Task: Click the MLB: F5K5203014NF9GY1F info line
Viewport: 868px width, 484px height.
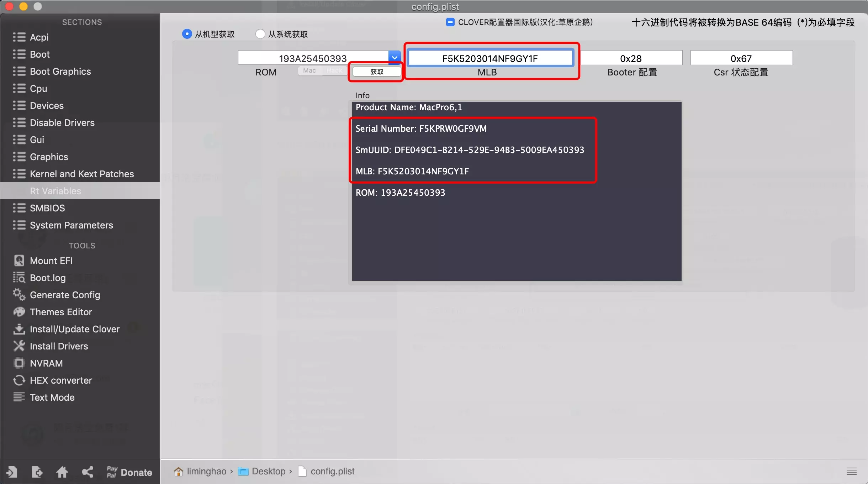Action: pyautogui.click(x=412, y=172)
